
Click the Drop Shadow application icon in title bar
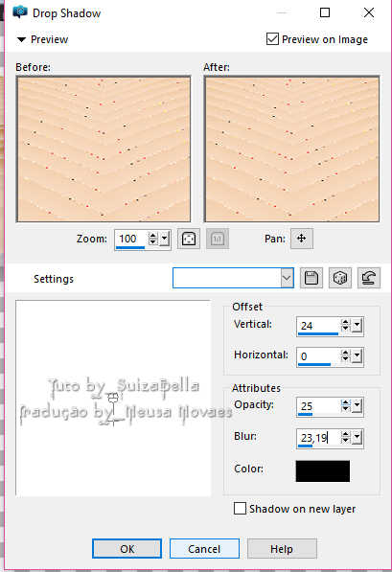tap(20, 12)
